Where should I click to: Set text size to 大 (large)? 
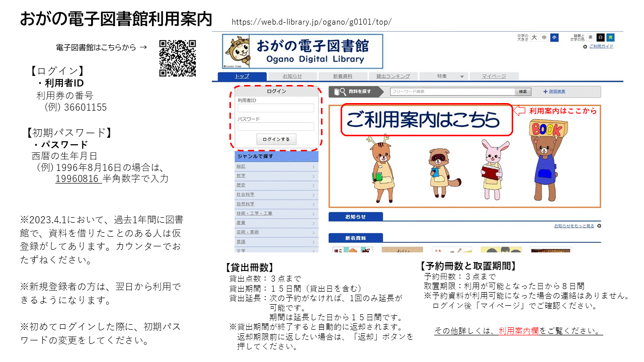tap(534, 38)
